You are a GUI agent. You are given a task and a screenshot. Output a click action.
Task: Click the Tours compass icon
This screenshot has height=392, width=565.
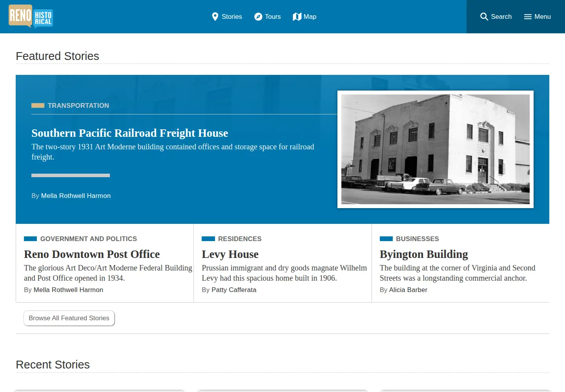(258, 16)
